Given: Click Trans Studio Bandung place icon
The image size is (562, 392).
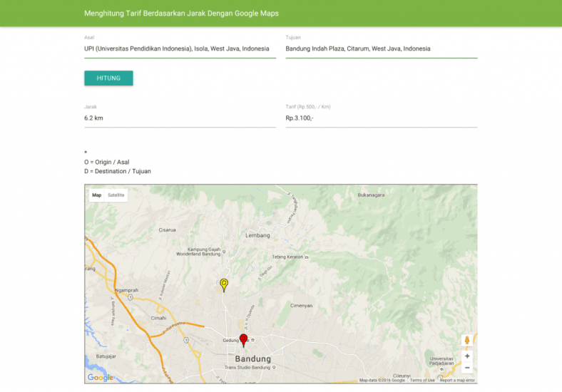Looking at the screenshot, I should coord(274,367).
